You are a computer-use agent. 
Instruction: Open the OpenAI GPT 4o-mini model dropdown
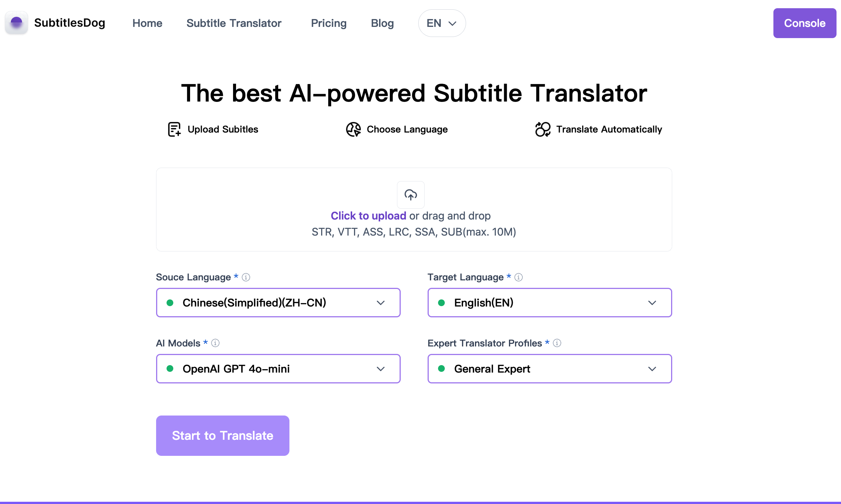[x=278, y=369]
